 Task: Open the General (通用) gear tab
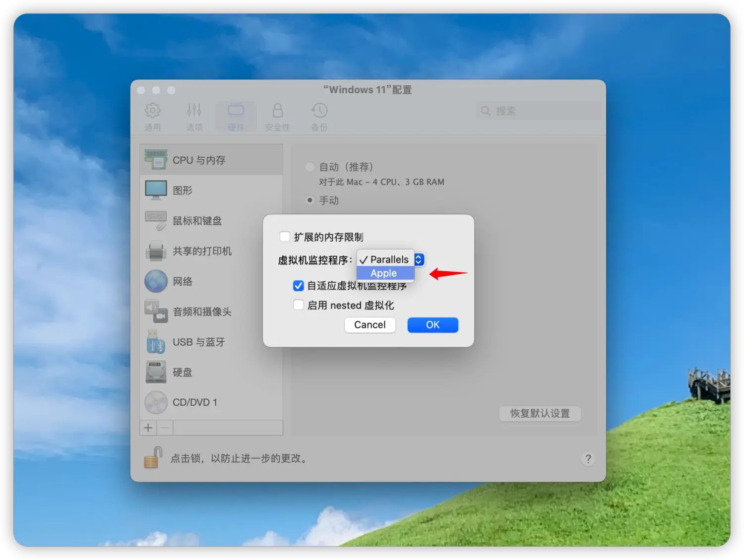(152, 117)
